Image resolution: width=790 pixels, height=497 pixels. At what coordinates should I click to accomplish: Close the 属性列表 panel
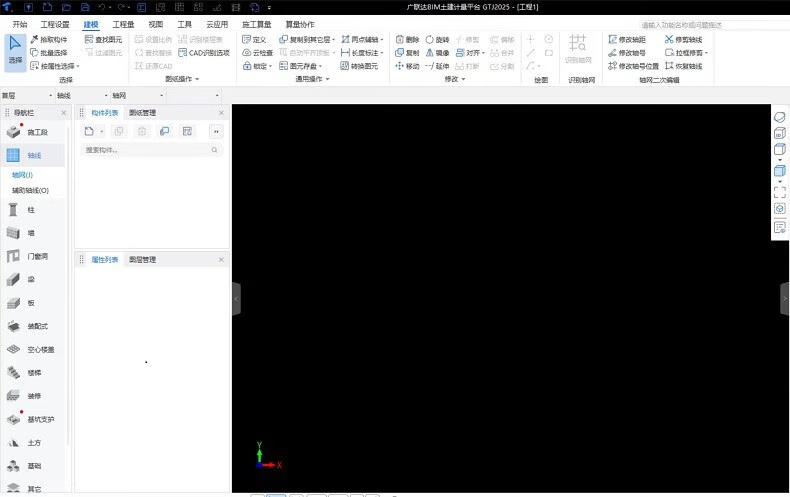point(221,260)
